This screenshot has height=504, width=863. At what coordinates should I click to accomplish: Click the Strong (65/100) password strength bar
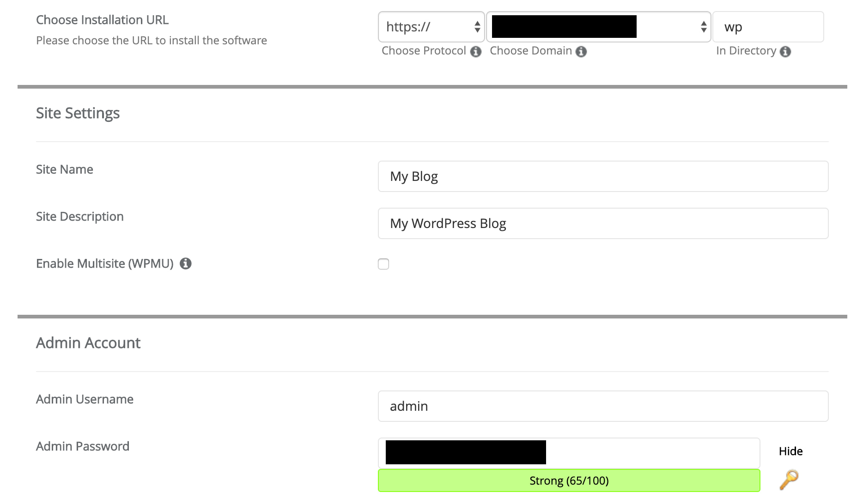pos(569,480)
